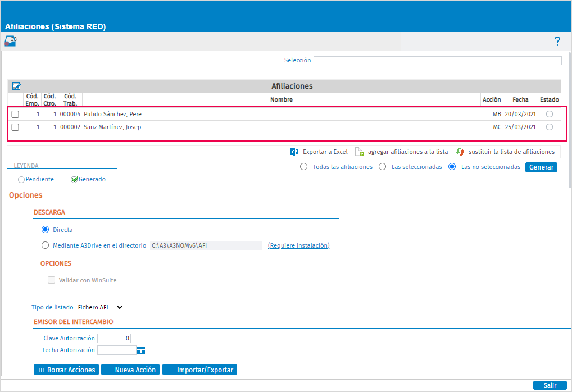Select Todas las afiliaciones radio option

pos(303,167)
